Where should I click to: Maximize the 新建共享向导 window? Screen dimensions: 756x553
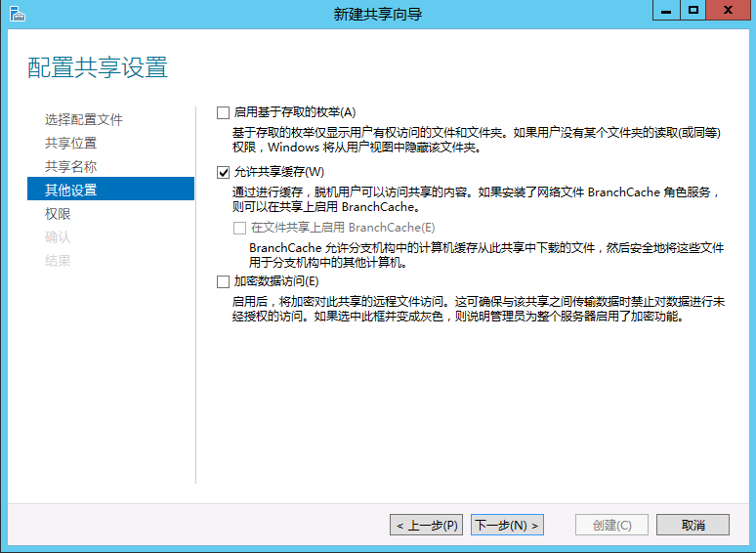point(694,11)
